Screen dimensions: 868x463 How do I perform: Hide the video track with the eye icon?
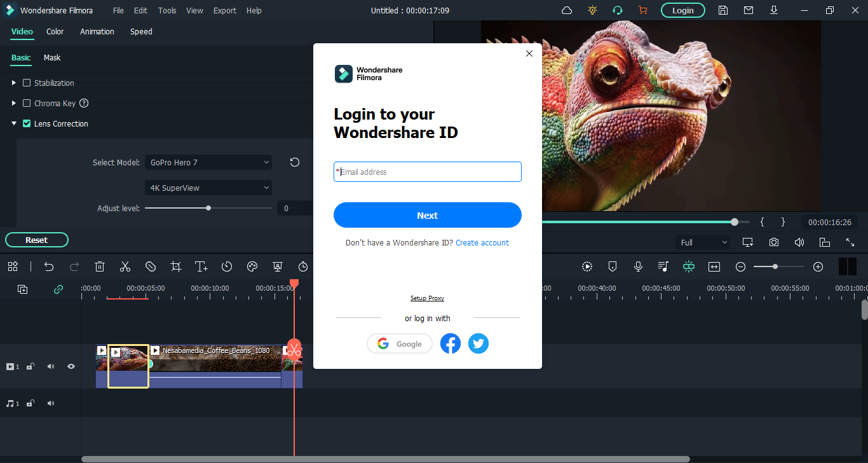71,366
